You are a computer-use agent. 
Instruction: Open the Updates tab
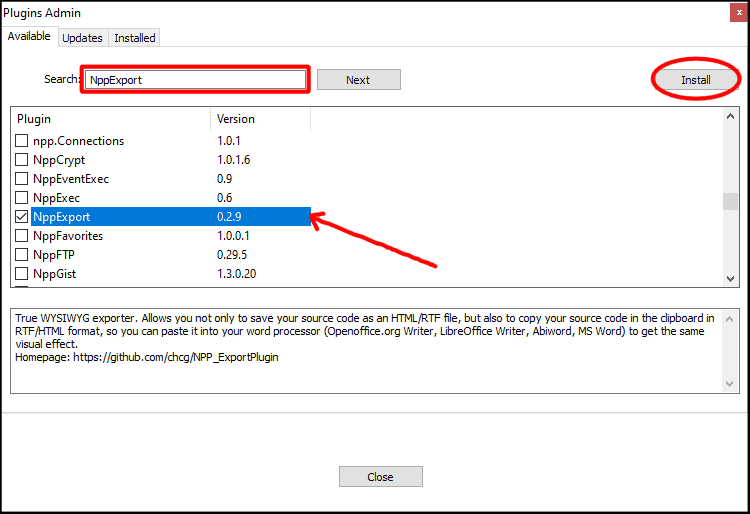(82, 38)
